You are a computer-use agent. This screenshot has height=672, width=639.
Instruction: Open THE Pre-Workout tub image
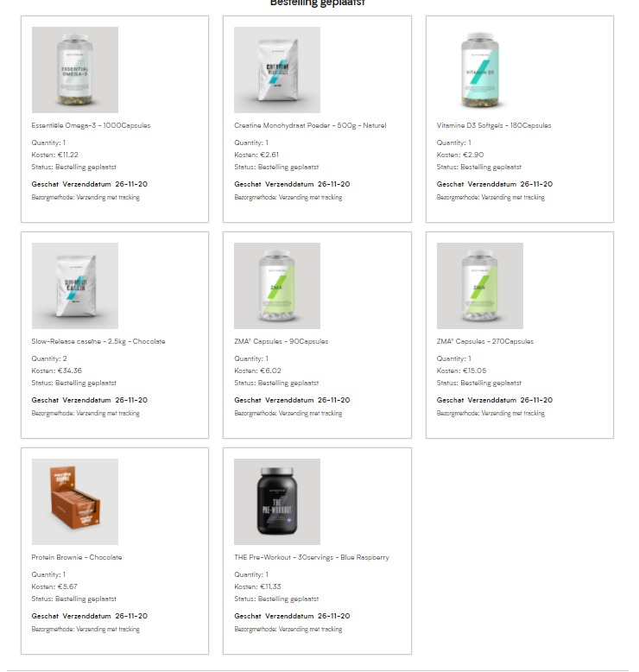[x=277, y=502]
